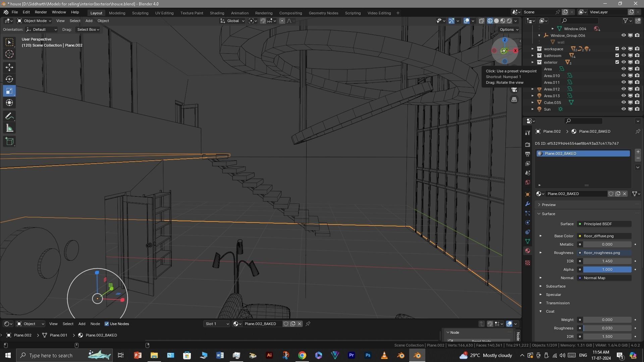Screen dimensions: 644x362
Task: Open the Slot 1 dropdown
Action: (x=217, y=324)
